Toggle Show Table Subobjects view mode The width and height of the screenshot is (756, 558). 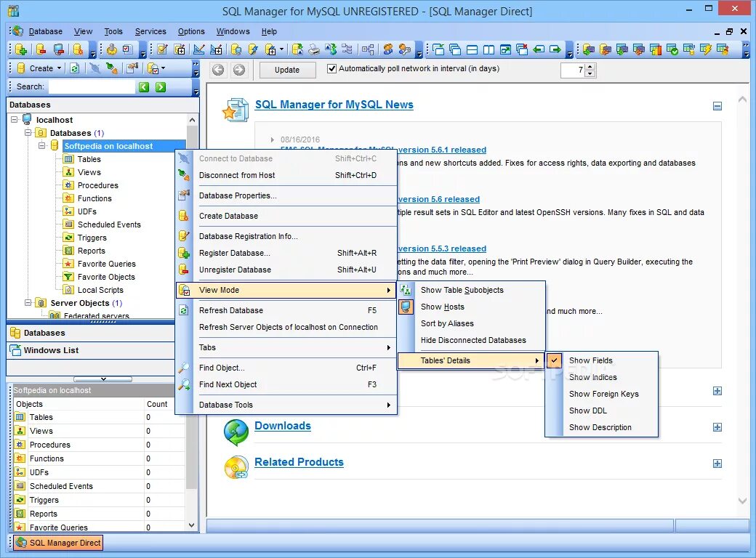471,290
